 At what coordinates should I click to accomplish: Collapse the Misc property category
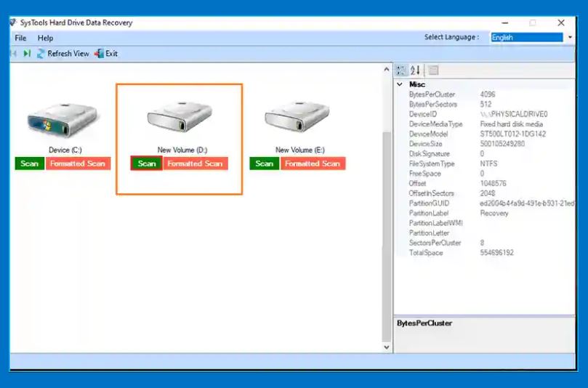400,84
